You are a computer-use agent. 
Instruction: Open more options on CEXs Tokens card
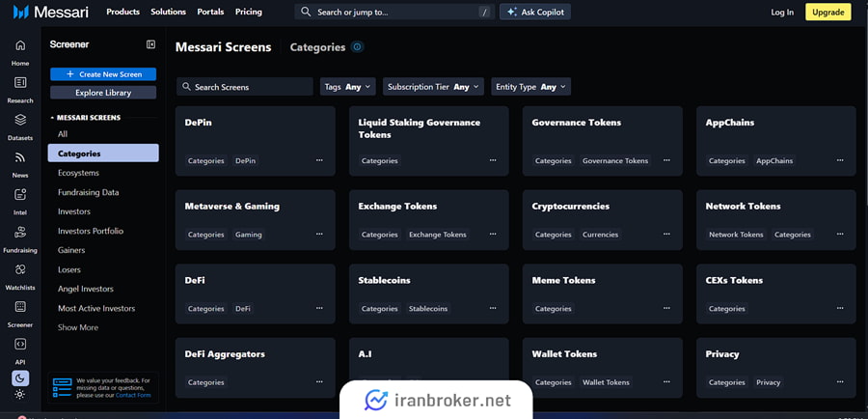click(x=840, y=308)
